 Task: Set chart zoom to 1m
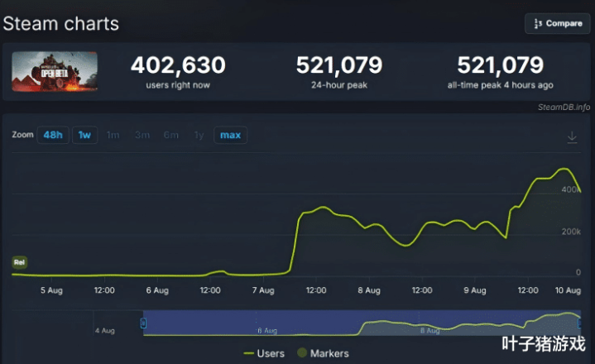(113, 135)
